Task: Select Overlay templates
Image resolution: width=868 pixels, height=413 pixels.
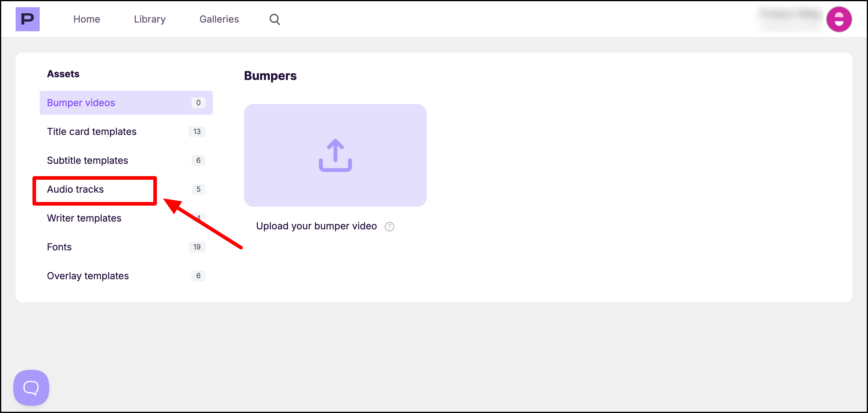Action: 87,276
